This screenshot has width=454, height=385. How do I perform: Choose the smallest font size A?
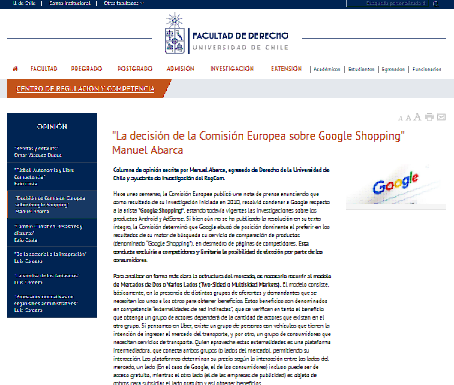click(x=400, y=118)
